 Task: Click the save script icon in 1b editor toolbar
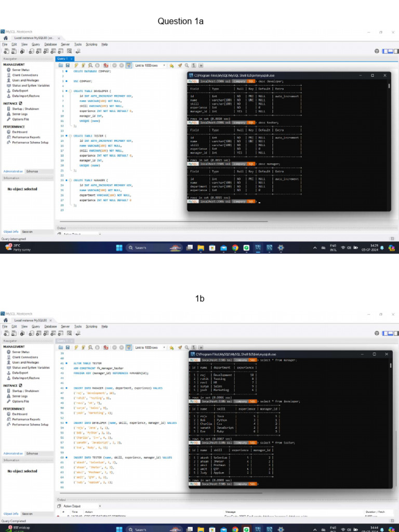coord(68,348)
